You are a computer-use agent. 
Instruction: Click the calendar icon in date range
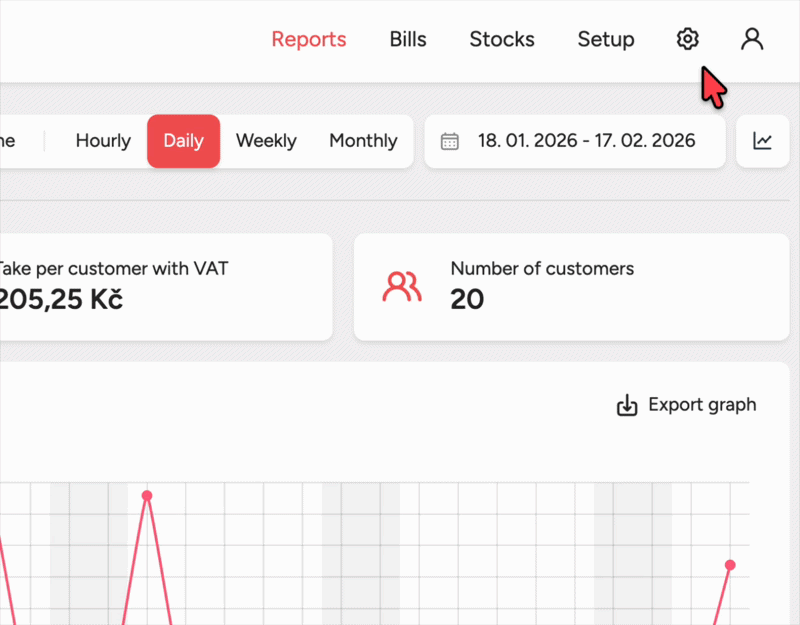click(x=450, y=141)
